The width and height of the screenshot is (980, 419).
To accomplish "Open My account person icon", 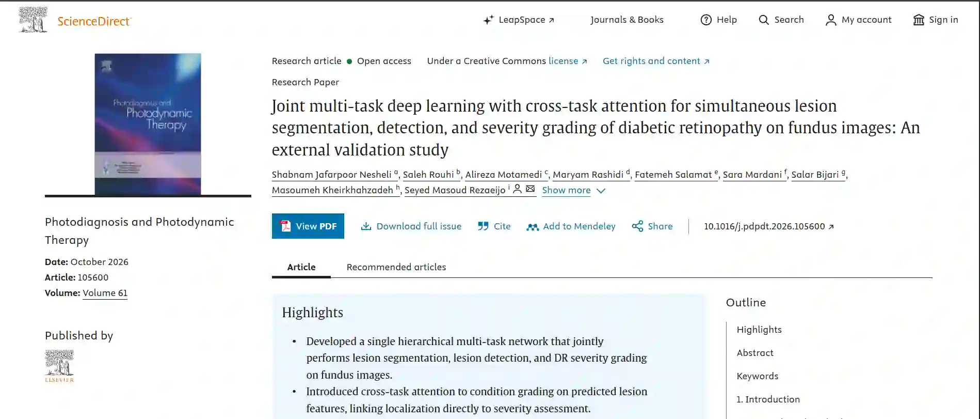I will pos(831,20).
